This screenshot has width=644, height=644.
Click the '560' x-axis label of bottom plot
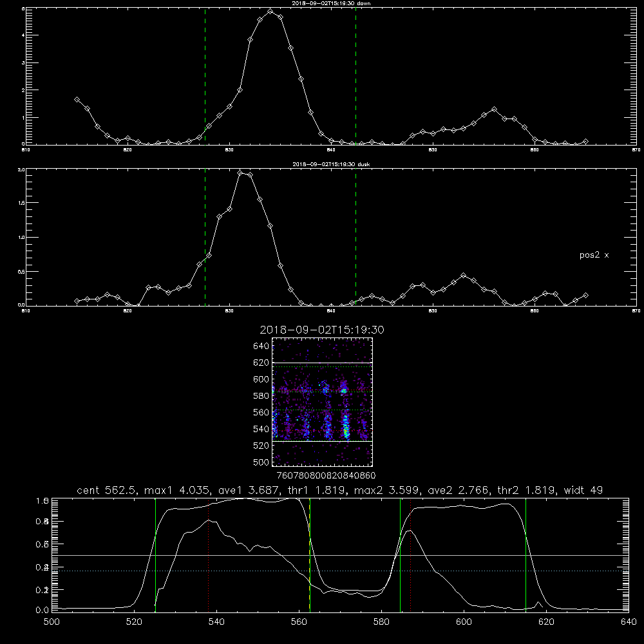coord(299,622)
